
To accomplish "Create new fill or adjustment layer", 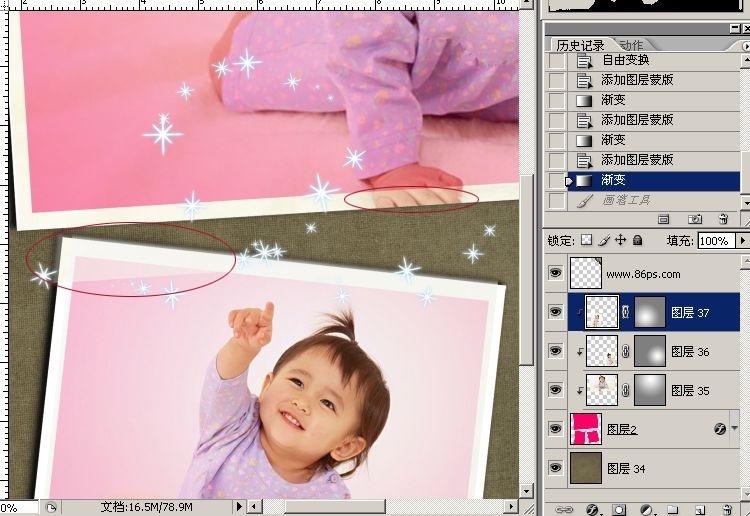I will pyautogui.click(x=647, y=509).
